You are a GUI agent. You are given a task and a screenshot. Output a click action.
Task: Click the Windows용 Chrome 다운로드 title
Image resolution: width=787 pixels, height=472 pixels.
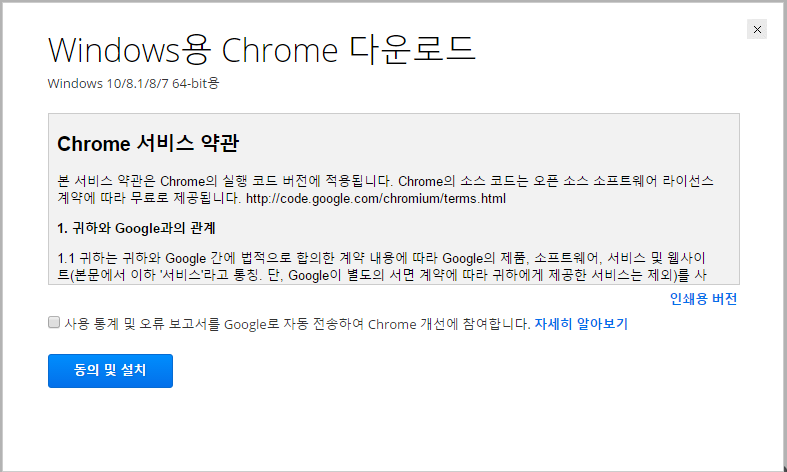[x=261, y=49]
